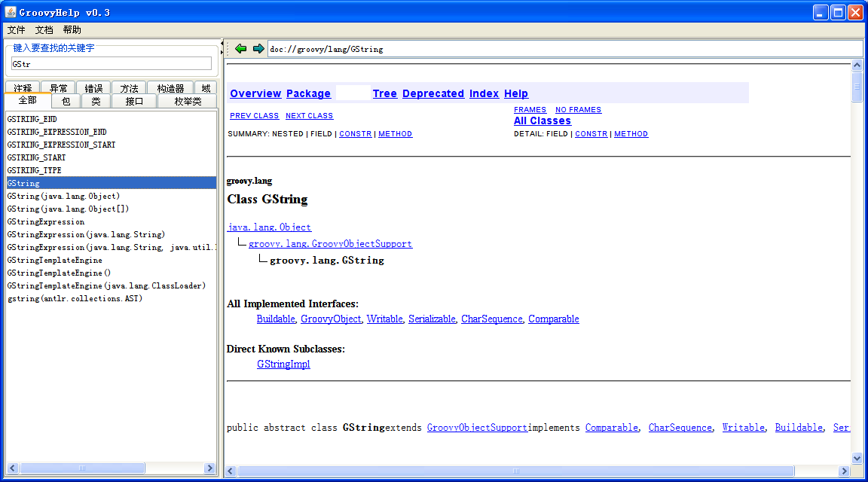
Task: Select GSTRING_EXPRESSION_END list entry
Action: point(111,132)
